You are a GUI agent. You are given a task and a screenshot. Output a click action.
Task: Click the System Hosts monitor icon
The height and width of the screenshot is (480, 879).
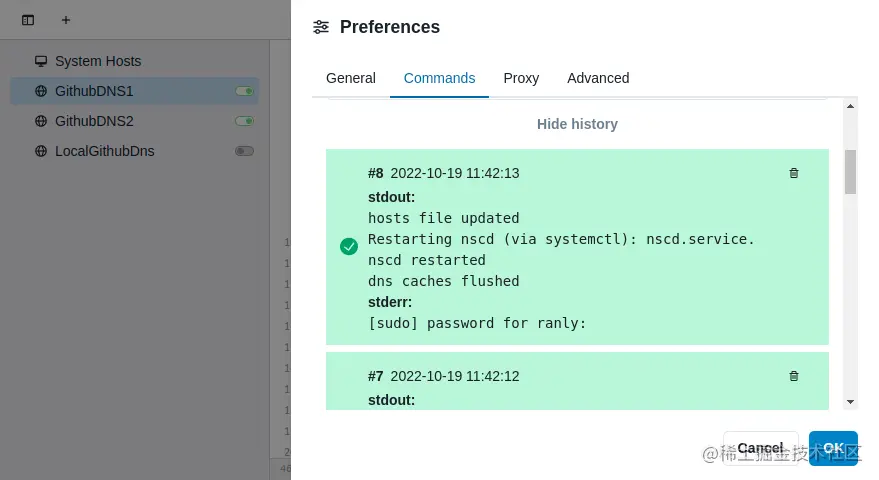(x=41, y=61)
